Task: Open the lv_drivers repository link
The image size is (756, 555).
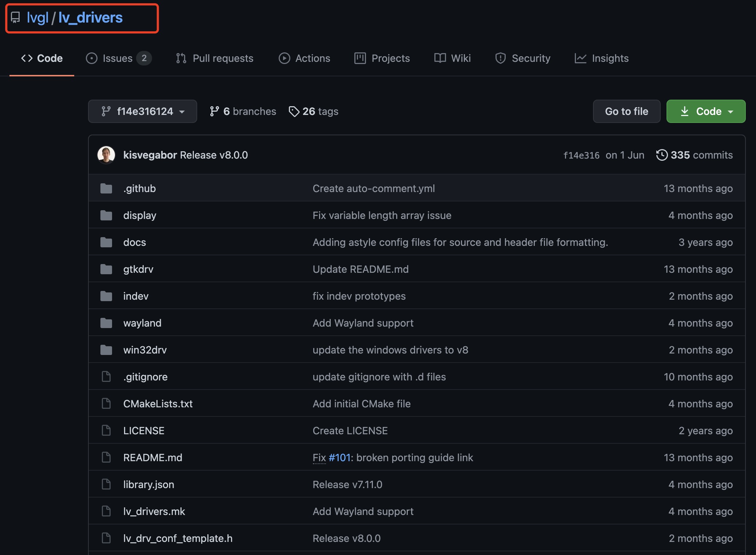Action: tap(90, 17)
